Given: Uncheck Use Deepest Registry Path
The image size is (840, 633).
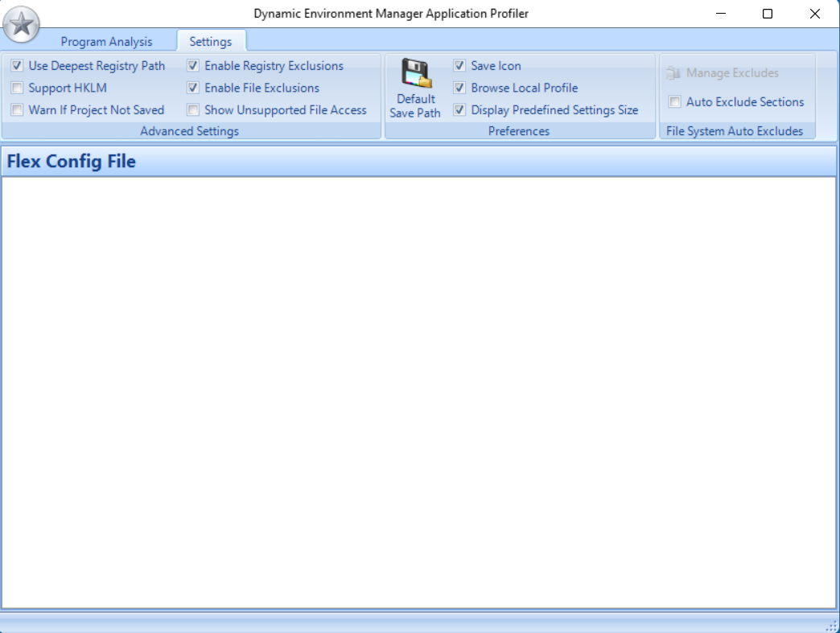Looking at the screenshot, I should coord(17,66).
